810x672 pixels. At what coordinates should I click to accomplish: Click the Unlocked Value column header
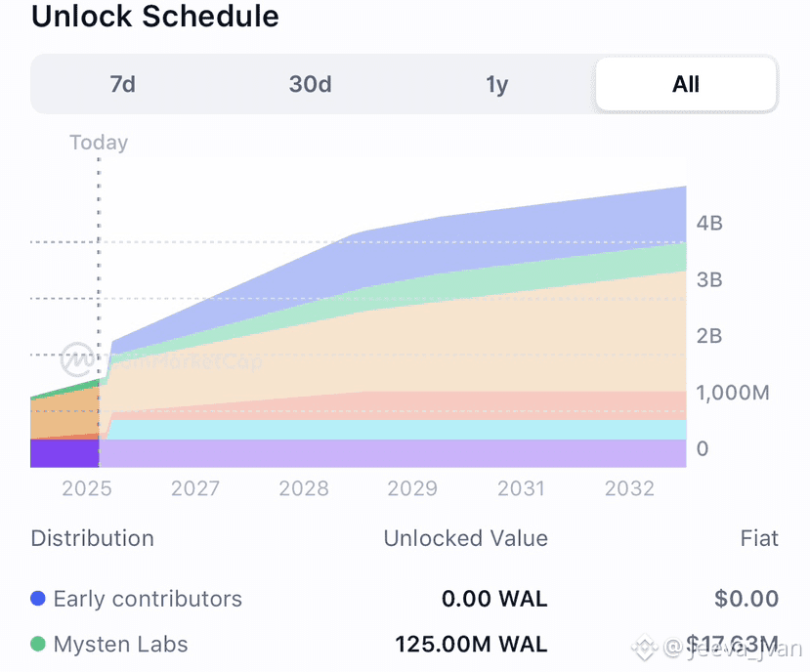[465, 538]
